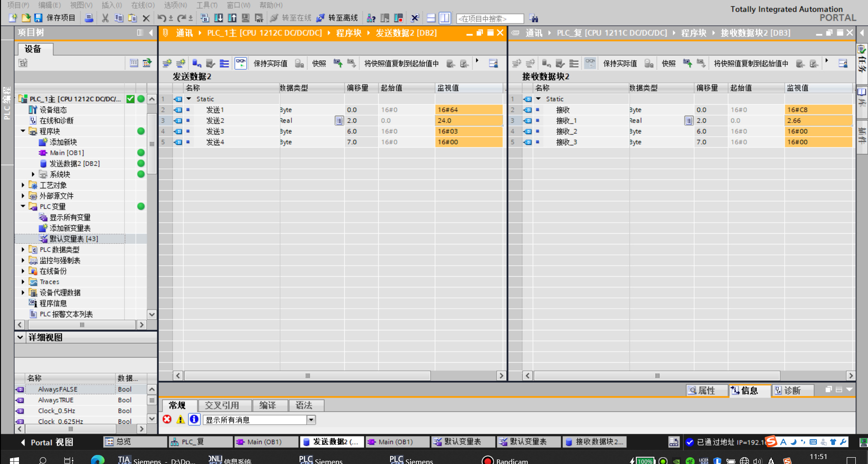Click rightmost icon in 发送数据2 toolbar
The width and height of the screenshot is (868, 464).
(x=493, y=63)
